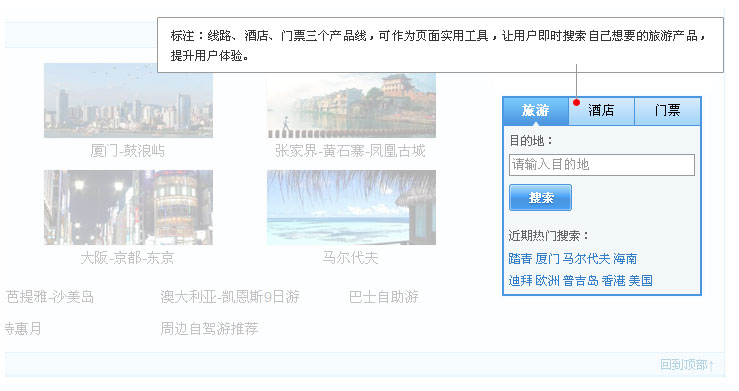The image size is (739, 391).
Task: Open the 特惠月 link
Action: point(23,328)
